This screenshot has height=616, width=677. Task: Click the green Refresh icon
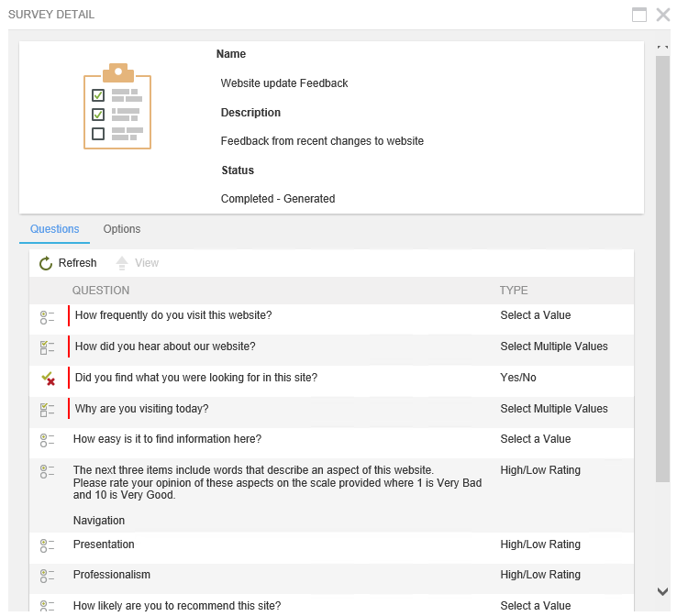(46, 263)
